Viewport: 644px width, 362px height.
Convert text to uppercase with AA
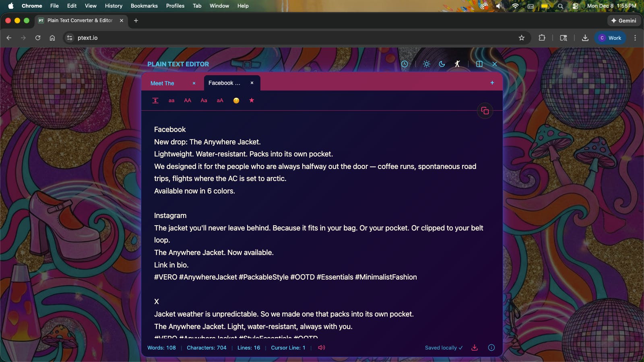point(188,101)
